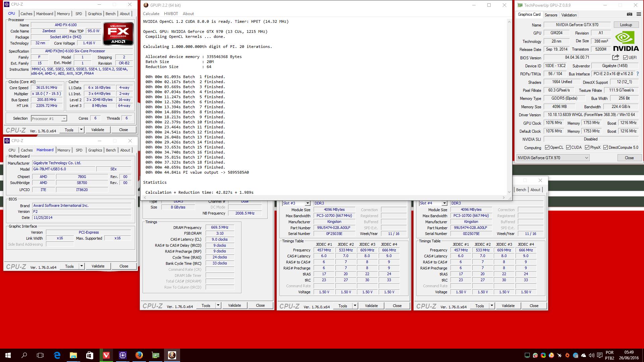Click the Origin tray icon
644x362 pixels.
[x=567, y=355]
